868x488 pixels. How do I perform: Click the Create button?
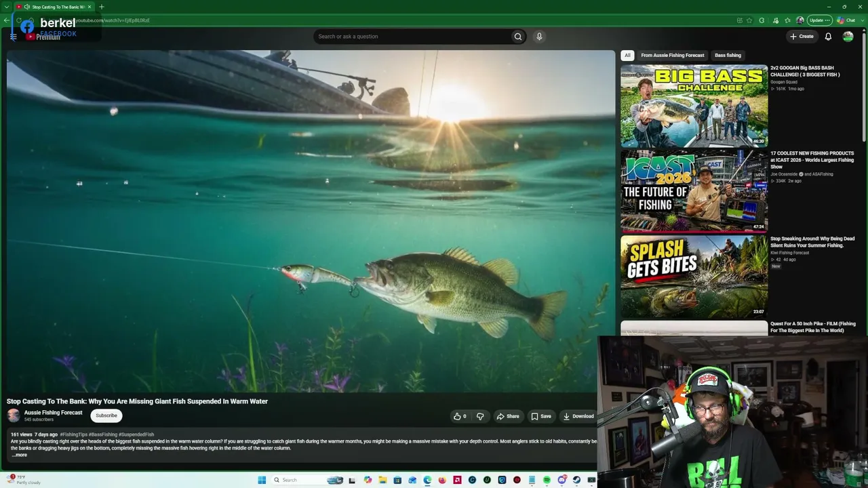[802, 37]
